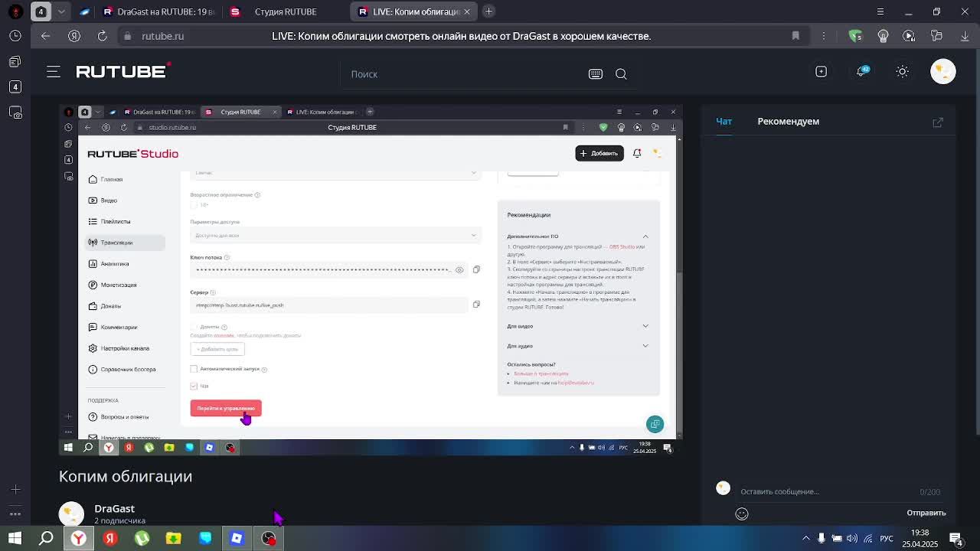Open the browser sidebar more options dots
The image size is (980, 551).
[x=15, y=514]
